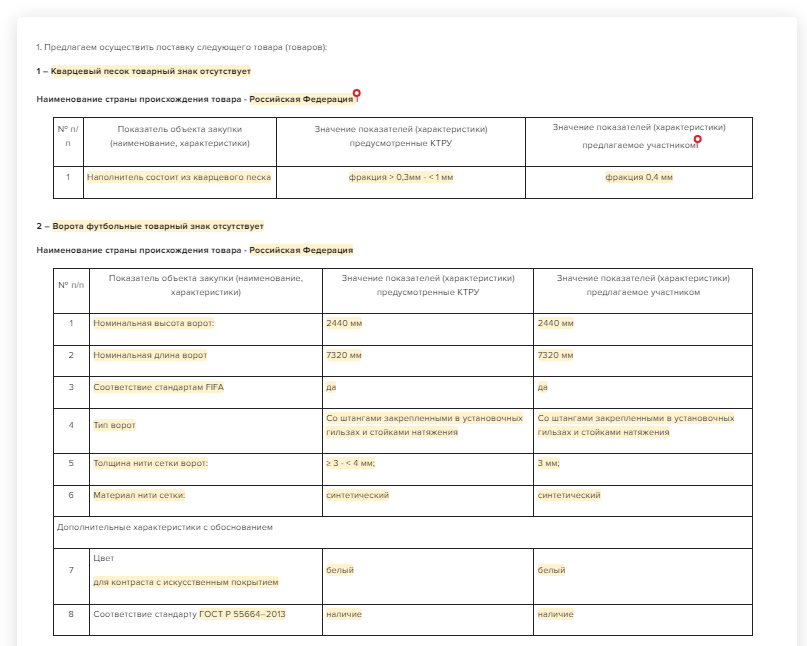Click highlighted Толщина нити сетки ворот

pyautogui.click(x=150, y=463)
